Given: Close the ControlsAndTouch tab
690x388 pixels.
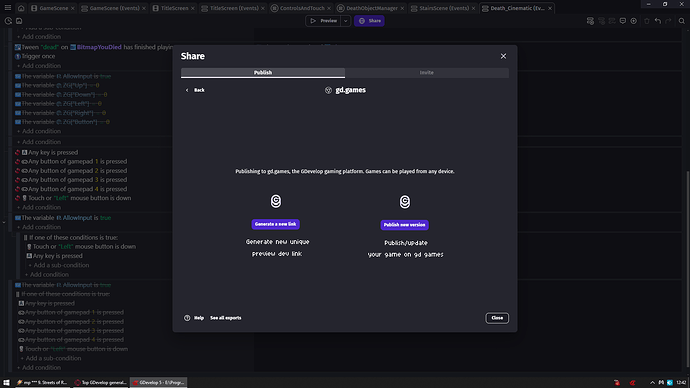Looking at the screenshot, I should tap(329, 8).
